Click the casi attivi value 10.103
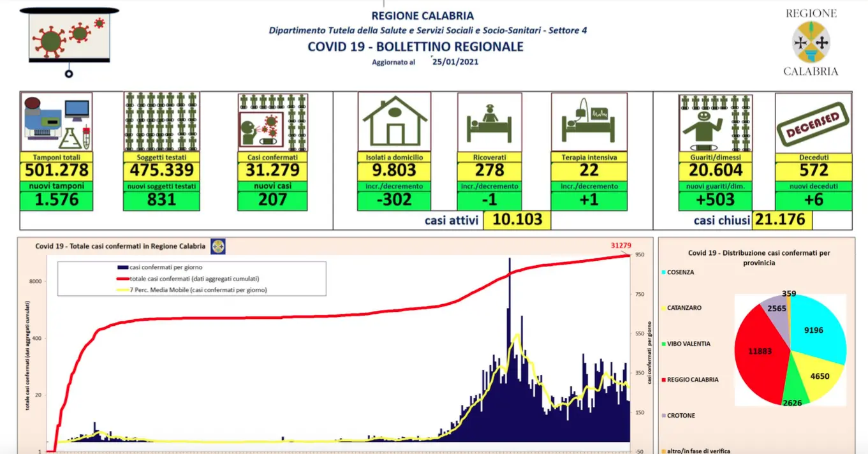Viewport: 868px width, 454px height. (517, 220)
